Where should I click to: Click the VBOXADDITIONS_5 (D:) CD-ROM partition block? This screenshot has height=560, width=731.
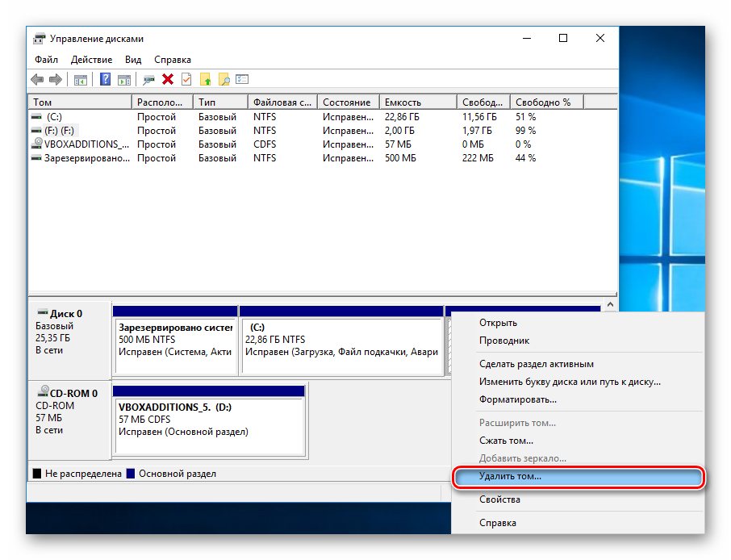[210, 426]
